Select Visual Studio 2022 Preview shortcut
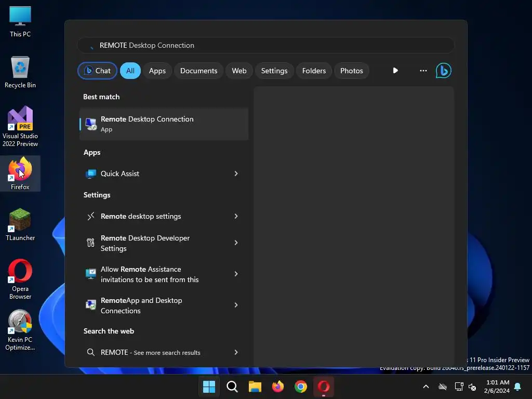532x399 pixels. click(20, 127)
